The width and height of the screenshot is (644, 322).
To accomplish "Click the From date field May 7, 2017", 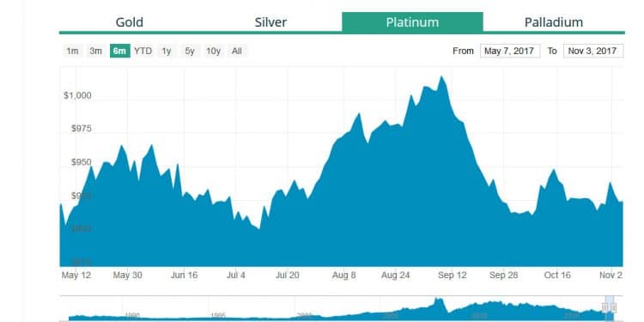I will click(x=510, y=51).
